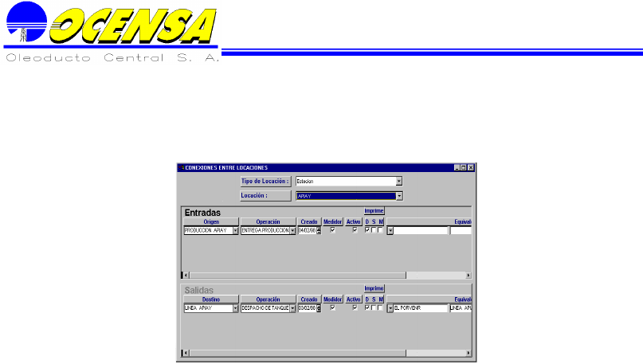Minimize the Conexiones entre Locaciones window
Viewport: 643px width, 364px height.
coord(457,167)
